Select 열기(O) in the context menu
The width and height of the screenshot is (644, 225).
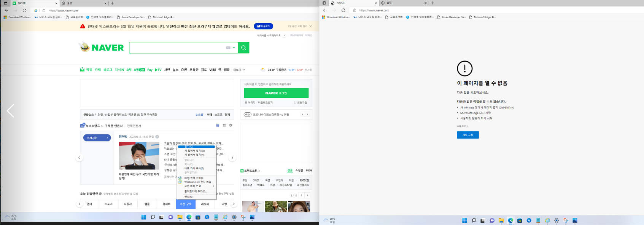click(x=196, y=147)
